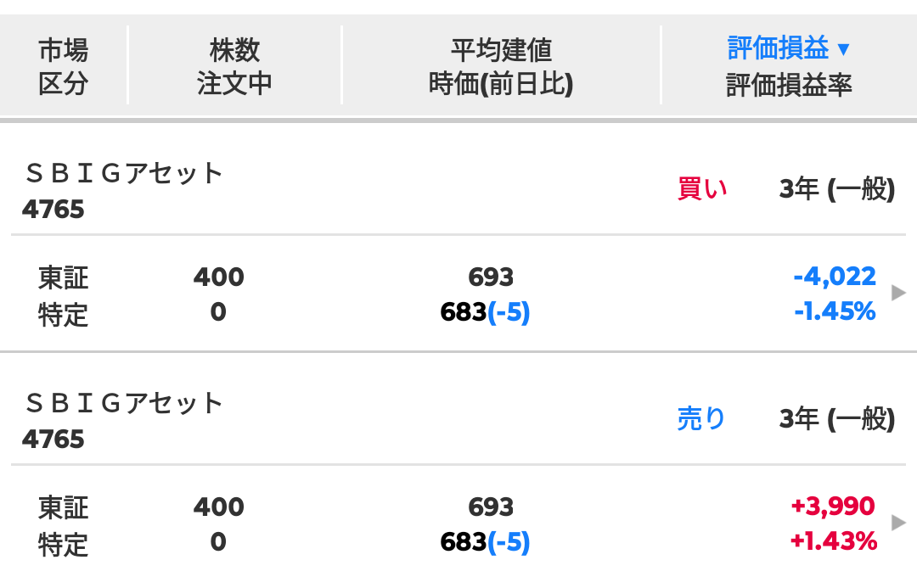Open the second ＳＢＩＧアセット stock name
Viewport: 917px width, 588px height.
(123, 403)
